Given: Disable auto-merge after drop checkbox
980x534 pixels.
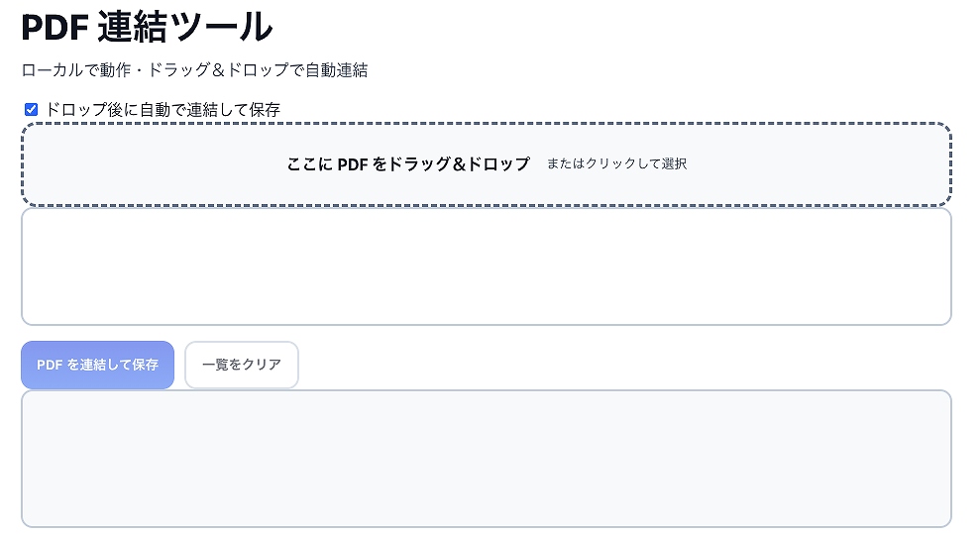Looking at the screenshot, I should click(x=31, y=110).
